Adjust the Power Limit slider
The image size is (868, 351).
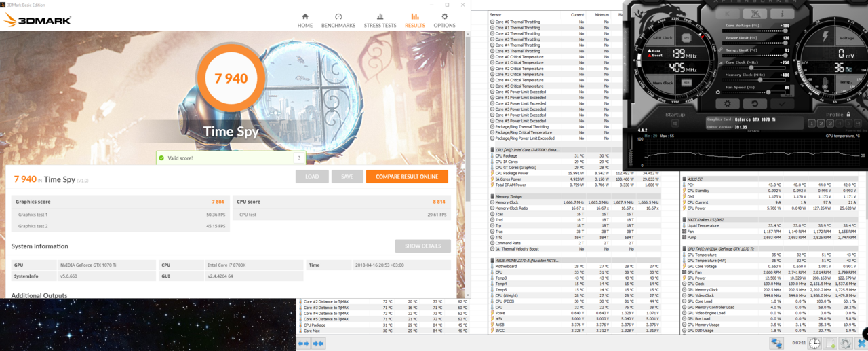pyautogui.click(x=755, y=43)
